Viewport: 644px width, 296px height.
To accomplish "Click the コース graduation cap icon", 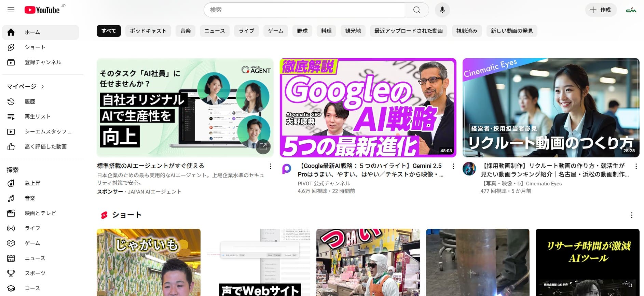I will coord(11,288).
